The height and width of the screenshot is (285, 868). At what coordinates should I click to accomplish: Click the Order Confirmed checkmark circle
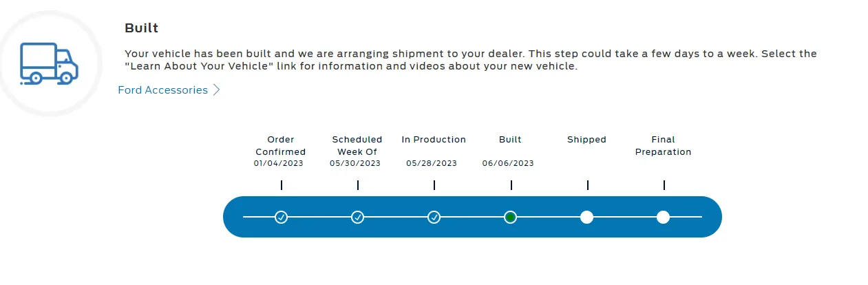click(281, 218)
